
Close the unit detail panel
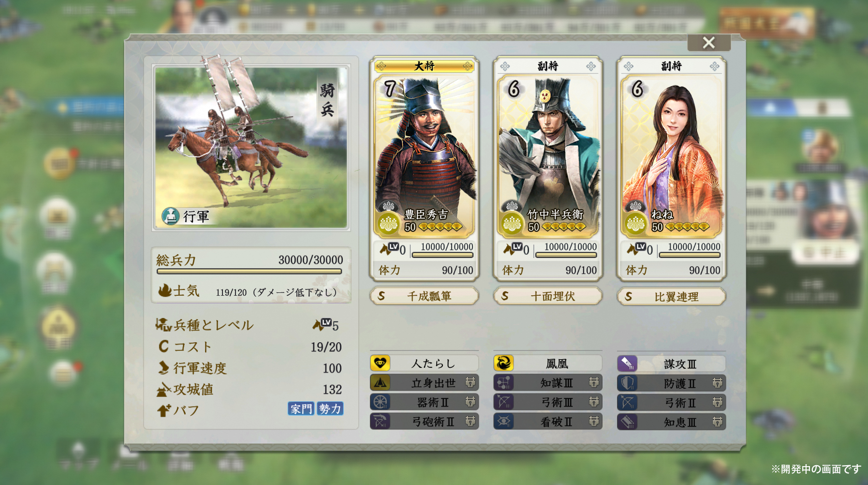(708, 43)
